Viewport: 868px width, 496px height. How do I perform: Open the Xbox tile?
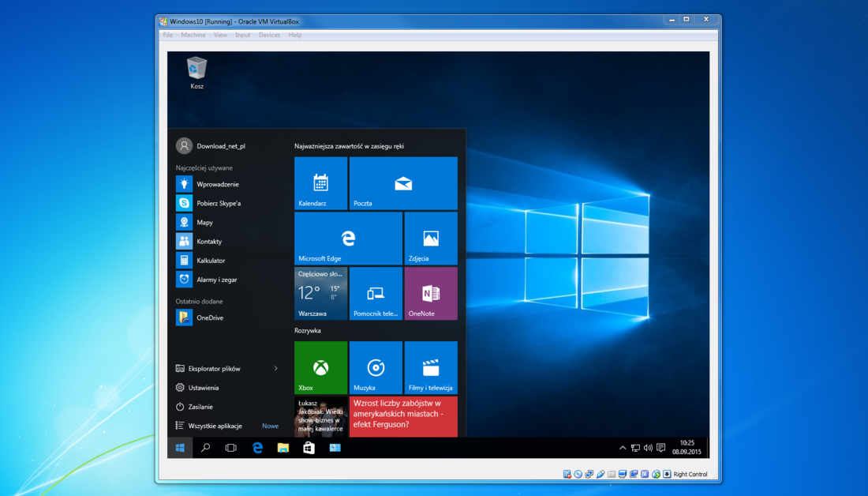320,367
